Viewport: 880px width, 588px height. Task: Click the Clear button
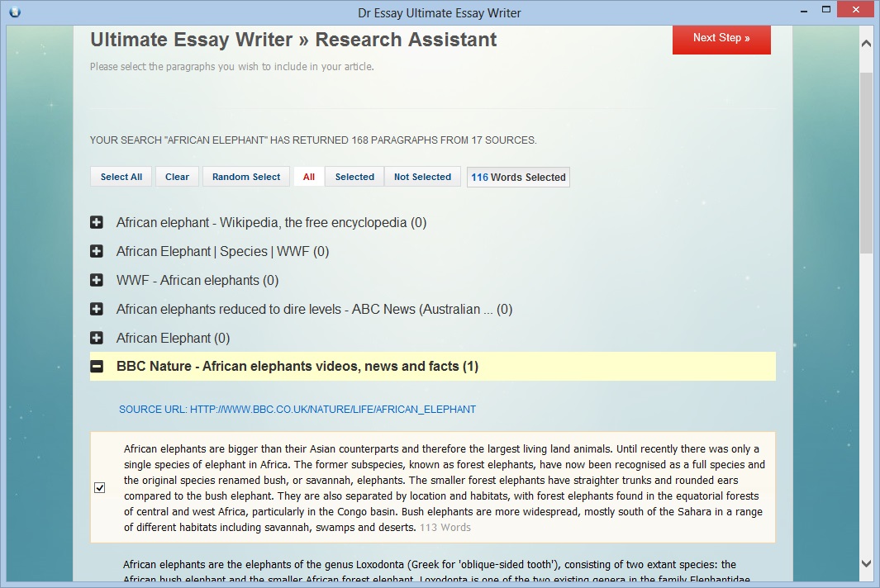tap(178, 177)
